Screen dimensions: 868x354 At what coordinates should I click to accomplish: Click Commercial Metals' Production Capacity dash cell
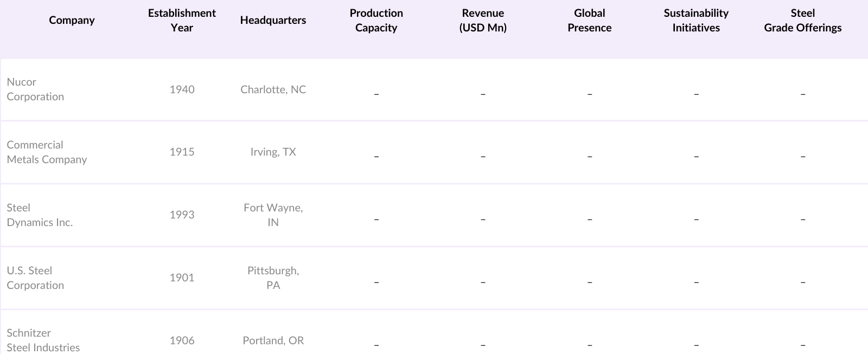coord(376,157)
